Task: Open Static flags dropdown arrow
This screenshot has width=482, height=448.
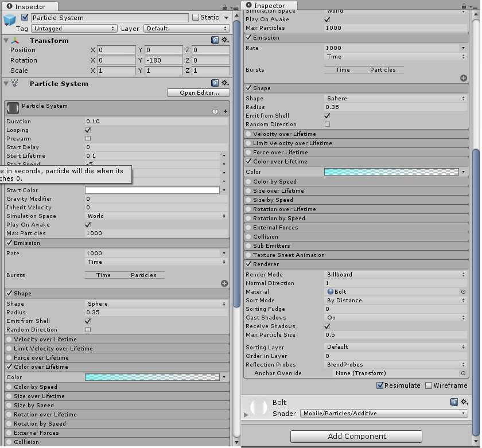Action: pyautogui.click(x=227, y=18)
